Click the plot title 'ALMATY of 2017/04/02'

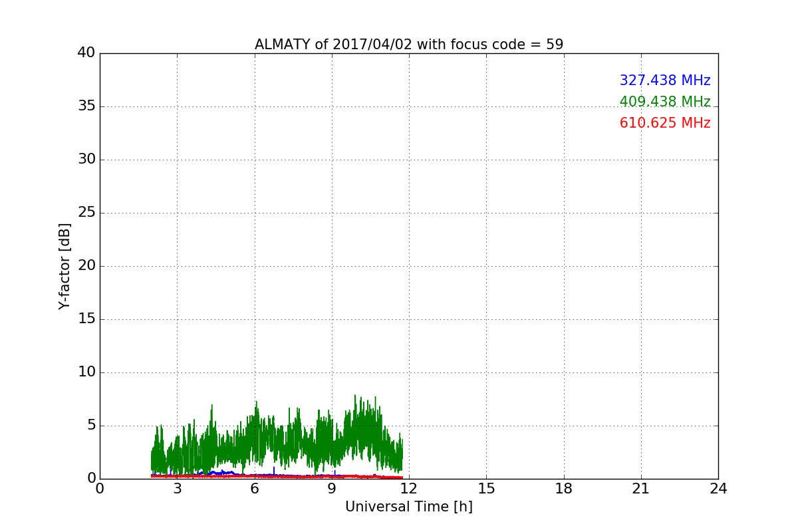pyautogui.click(x=409, y=45)
